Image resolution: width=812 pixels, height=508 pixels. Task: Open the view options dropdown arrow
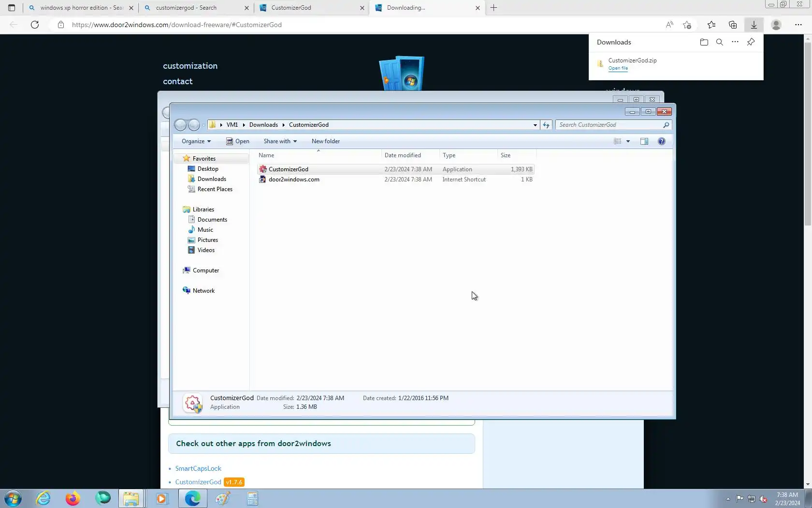(628, 141)
